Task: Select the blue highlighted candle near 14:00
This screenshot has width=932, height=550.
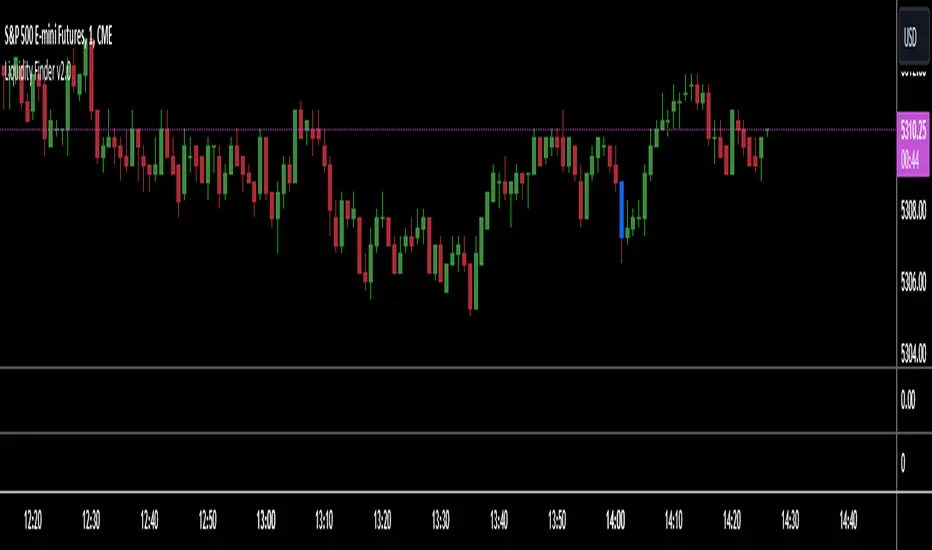Action: coord(622,209)
